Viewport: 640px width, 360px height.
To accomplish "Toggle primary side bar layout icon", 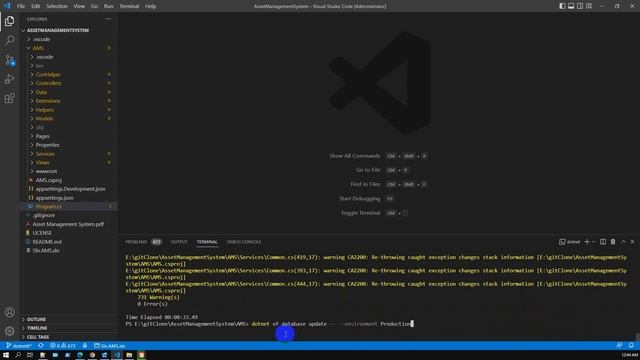I will 562,6.
